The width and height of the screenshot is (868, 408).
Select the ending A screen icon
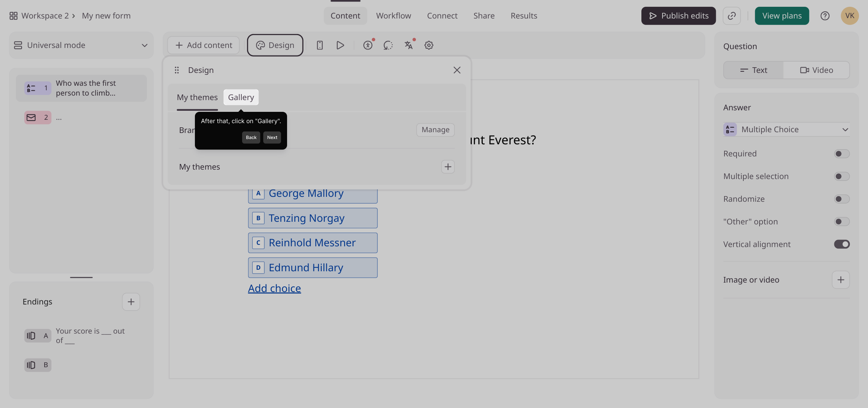point(38,336)
